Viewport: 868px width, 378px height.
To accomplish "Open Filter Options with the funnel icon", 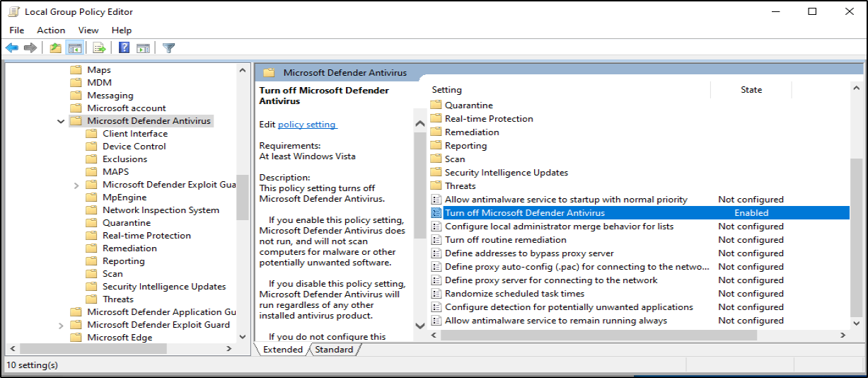I will pos(168,48).
